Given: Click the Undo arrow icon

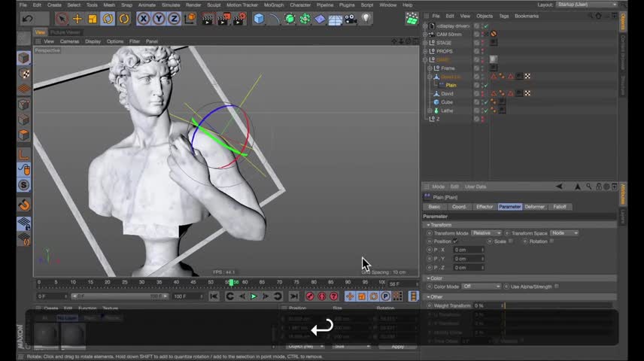Looking at the screenshot, I should click(x=28, y=19).
